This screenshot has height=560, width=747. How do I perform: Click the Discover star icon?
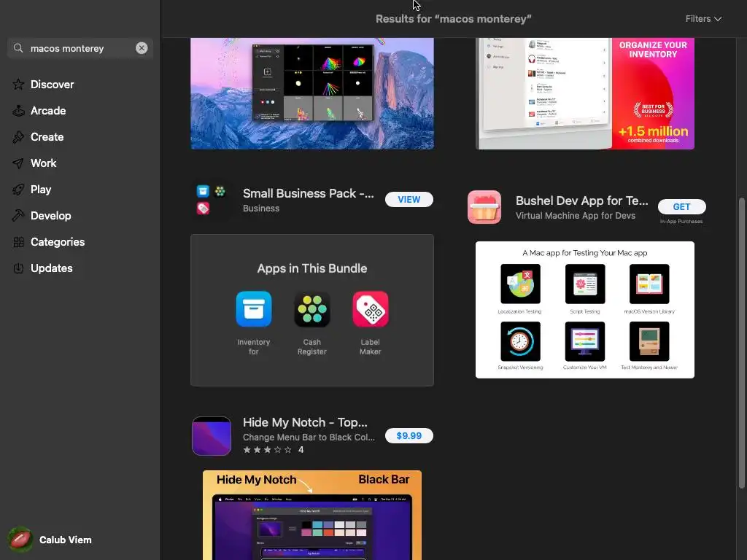[18, 85]
